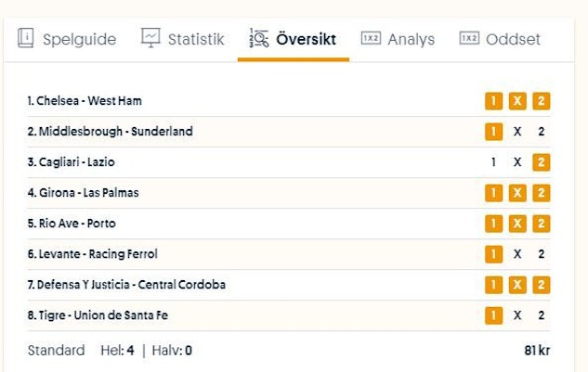Click the Översikt overview icon
The height and width of the screenshot is (372, 588).
coord(259,39)
